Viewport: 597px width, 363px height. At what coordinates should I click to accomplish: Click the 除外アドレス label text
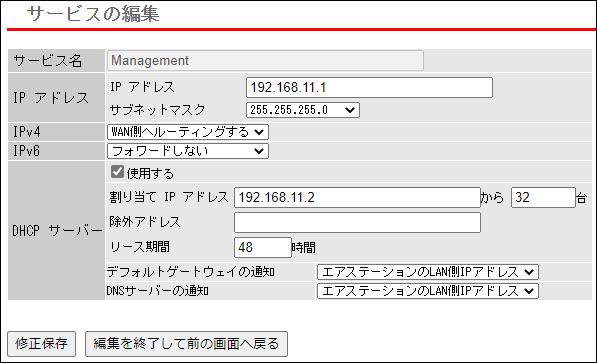145,222
